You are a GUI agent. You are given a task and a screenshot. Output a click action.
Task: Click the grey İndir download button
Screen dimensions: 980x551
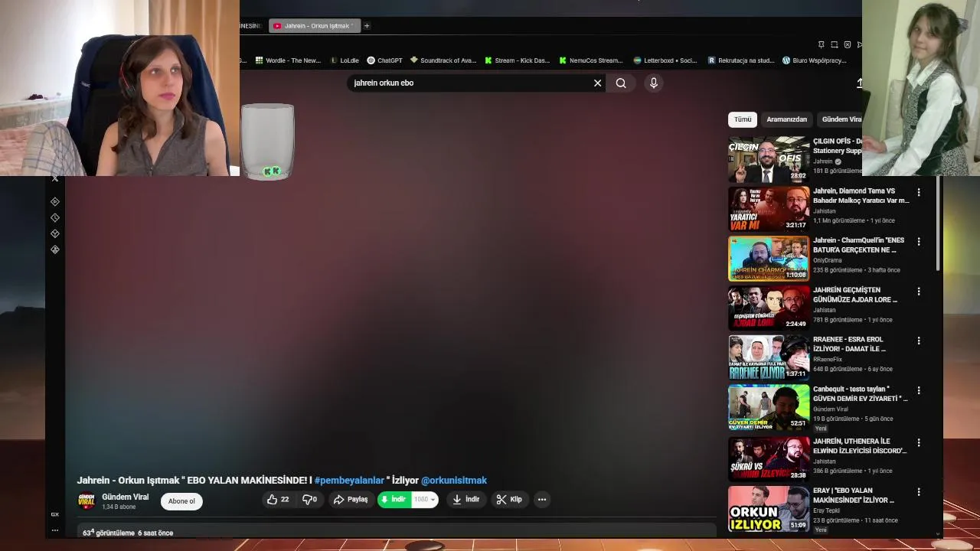point(465,500)
